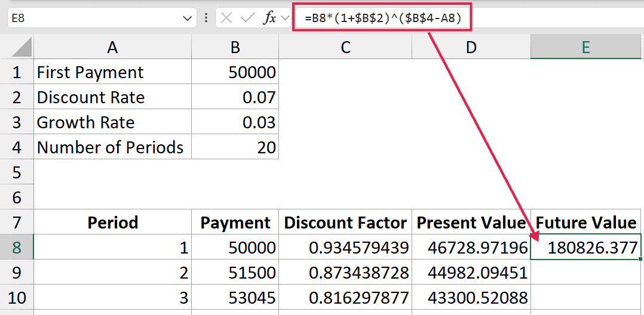Select discount factor 0.816297877
The height and width of the screenshot is (315, 644).
[x=345, y=298]
